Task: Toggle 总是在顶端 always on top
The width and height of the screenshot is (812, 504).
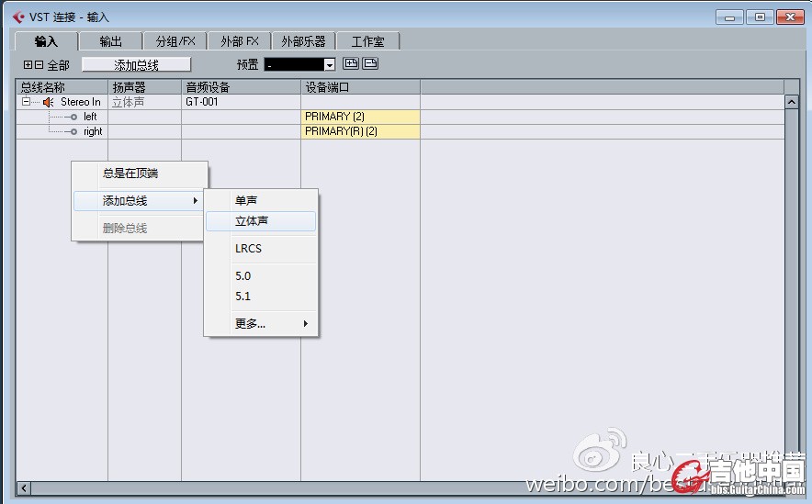Action: [x=130, y=174]
